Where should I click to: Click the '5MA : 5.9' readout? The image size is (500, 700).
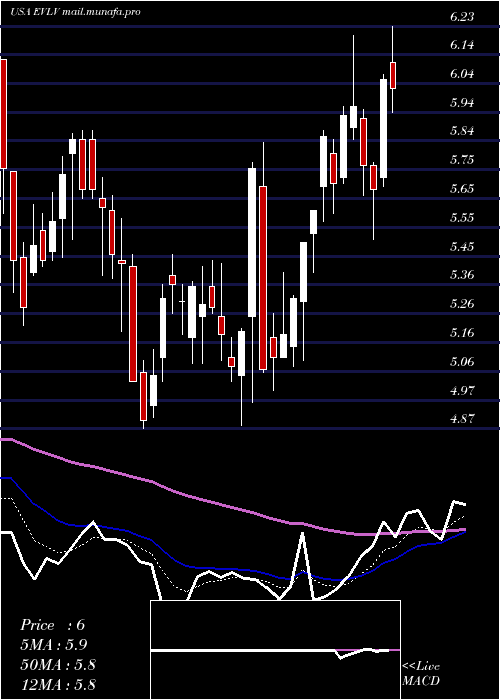click(x=54, y=645)
